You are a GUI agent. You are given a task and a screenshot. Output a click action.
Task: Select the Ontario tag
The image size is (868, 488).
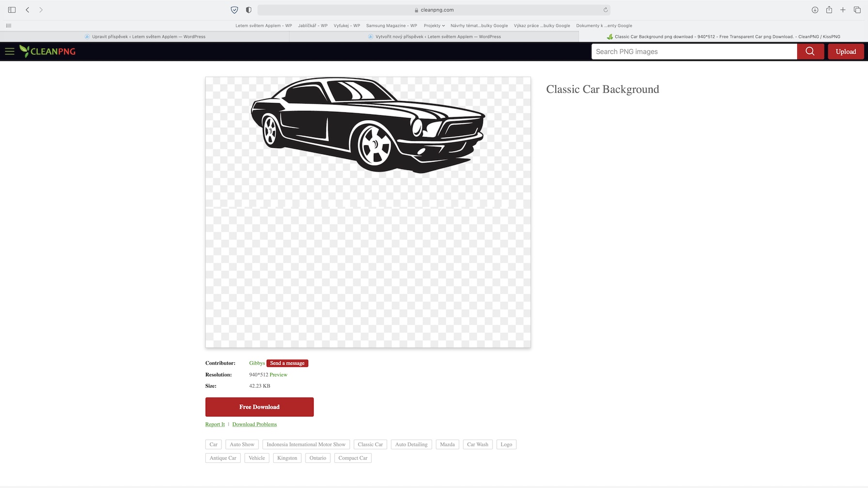coord(318,458)
